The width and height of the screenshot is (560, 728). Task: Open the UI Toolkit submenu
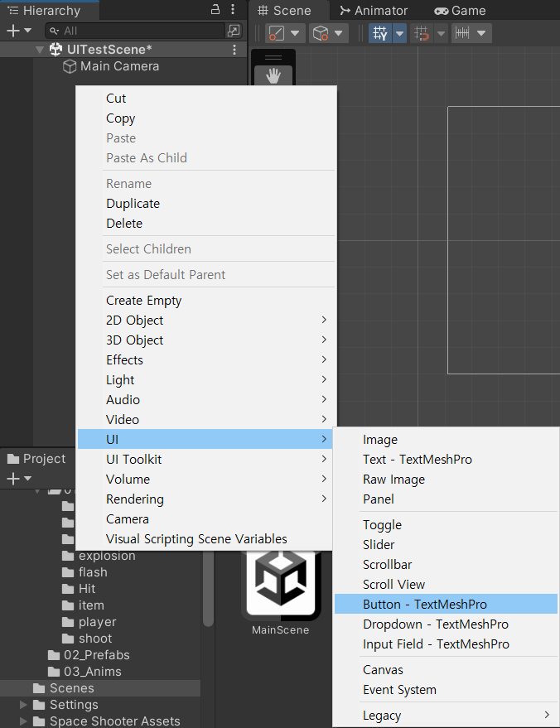pos(205,460)
